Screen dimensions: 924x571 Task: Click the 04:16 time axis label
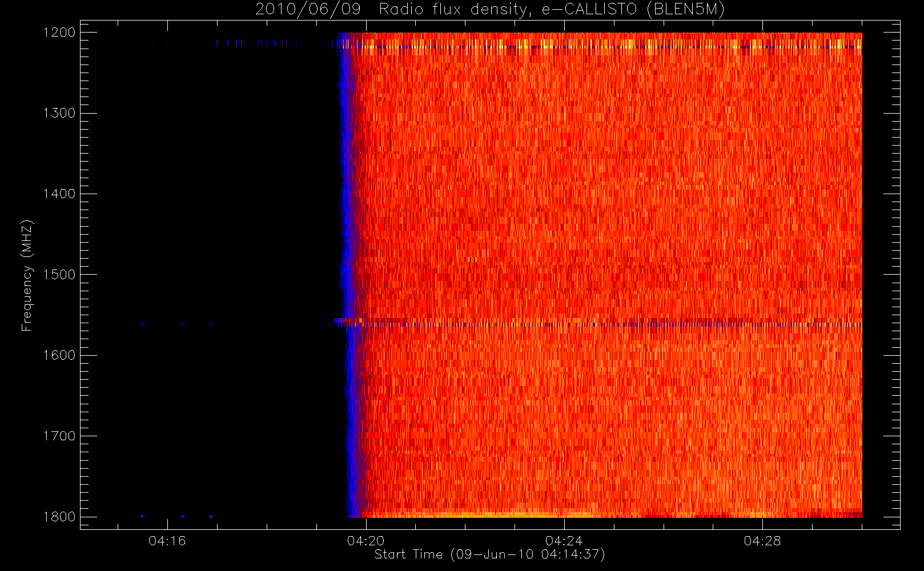(167, 541)
